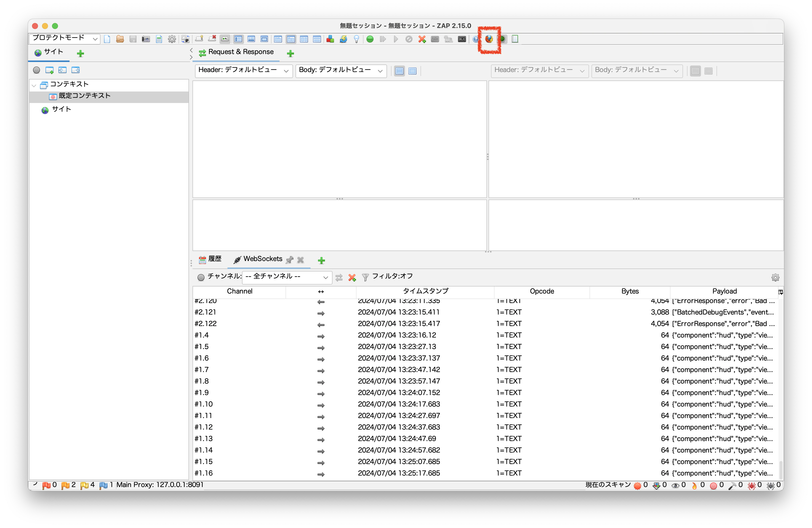Click the New Session toolbar icon
This screenshot has width=812, height=528.
point(107,39)
